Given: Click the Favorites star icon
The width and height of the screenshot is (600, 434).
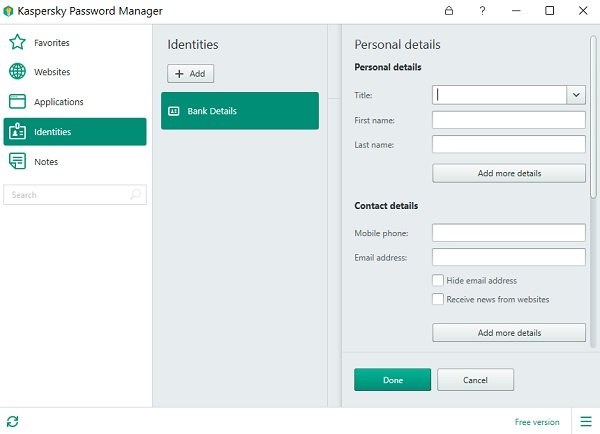Looking at the screenshot, I should tap(17, 43).
